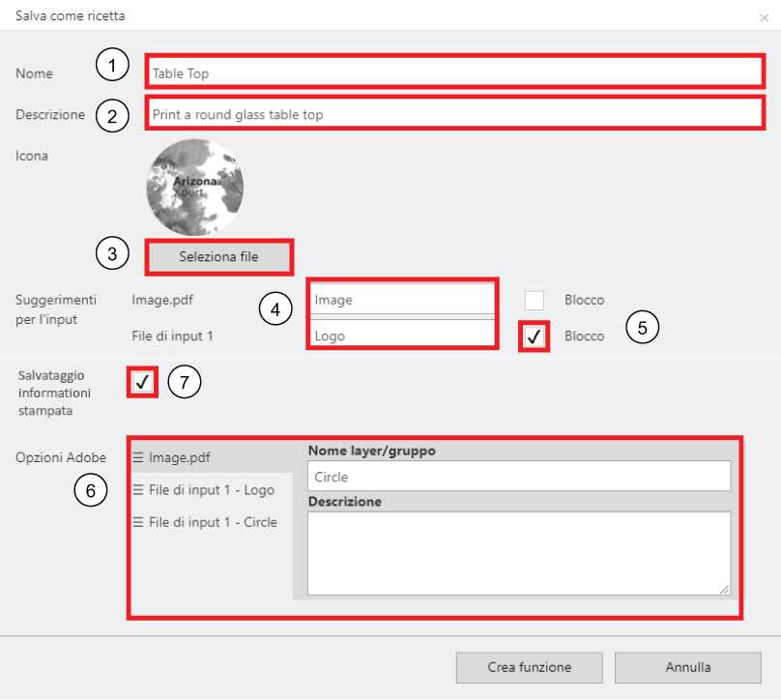Image resolution: width=781 pixels, height=700 pixels.
Task: Click the Crea funzione button
Action: [529, 667]
